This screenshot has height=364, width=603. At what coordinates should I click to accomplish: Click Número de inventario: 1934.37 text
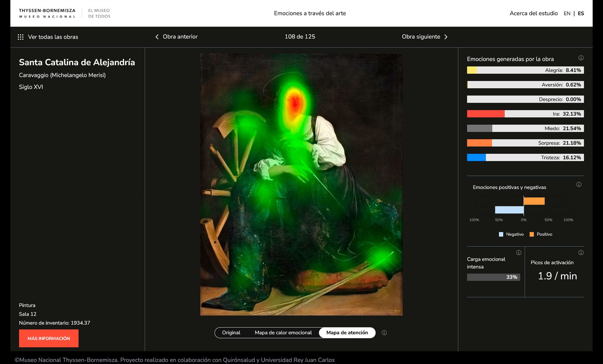tap(54, 323)
